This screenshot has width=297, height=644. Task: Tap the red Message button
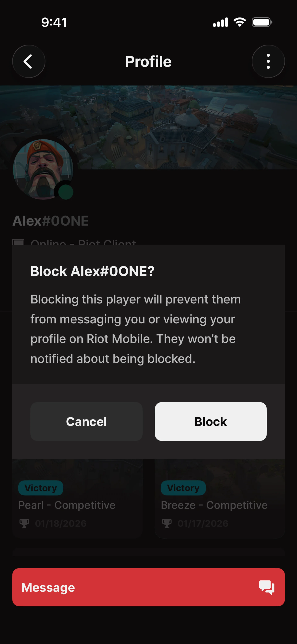point(148,587)
